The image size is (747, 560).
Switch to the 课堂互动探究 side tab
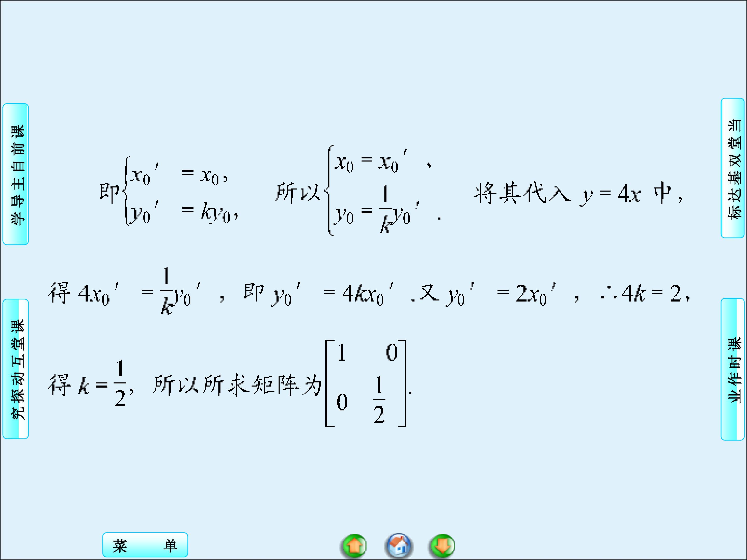(x=16, y=369)
